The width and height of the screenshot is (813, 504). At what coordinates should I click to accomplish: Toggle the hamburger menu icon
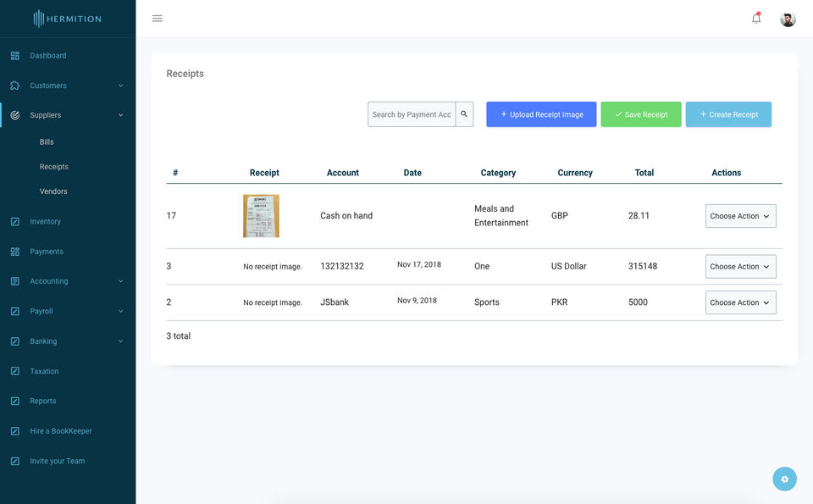pyautogui.click(x=158, y=19)
